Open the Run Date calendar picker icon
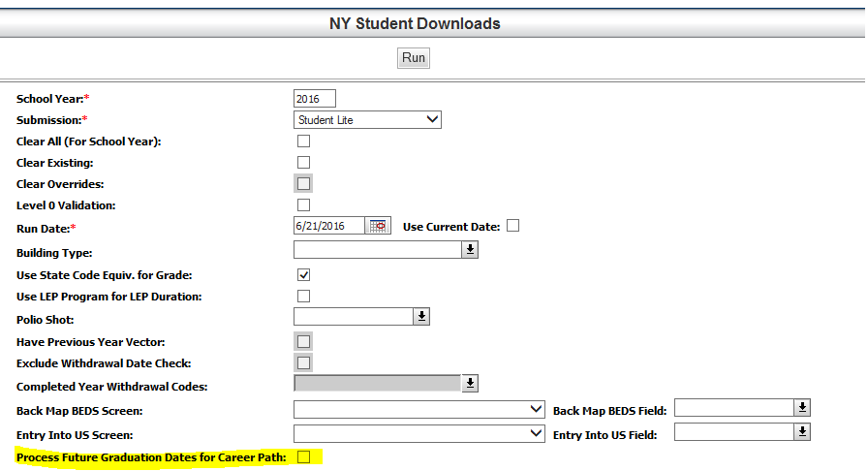The image size is (868, 471). click(379, 226)
